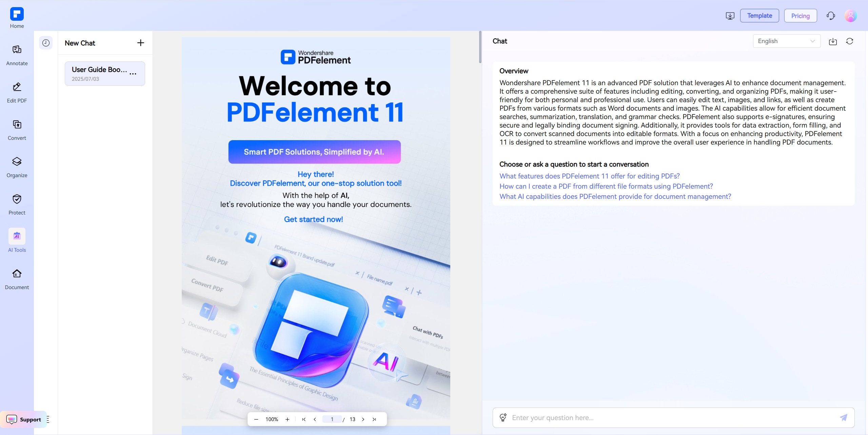The image size is (868, 435).
Task: Ask how to create PDF from different formats
Action: pos(606,186)
